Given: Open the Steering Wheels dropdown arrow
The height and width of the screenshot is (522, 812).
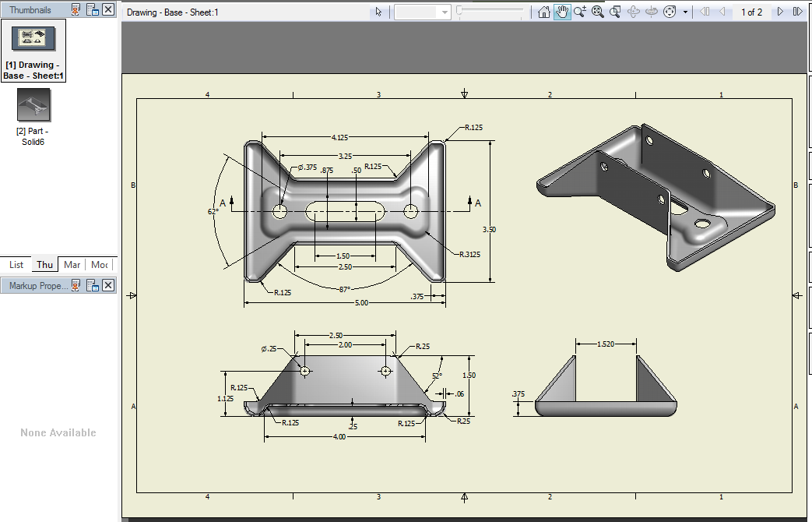Looking at the screenshot, I should pyautogui.click(x=686, y=11).
